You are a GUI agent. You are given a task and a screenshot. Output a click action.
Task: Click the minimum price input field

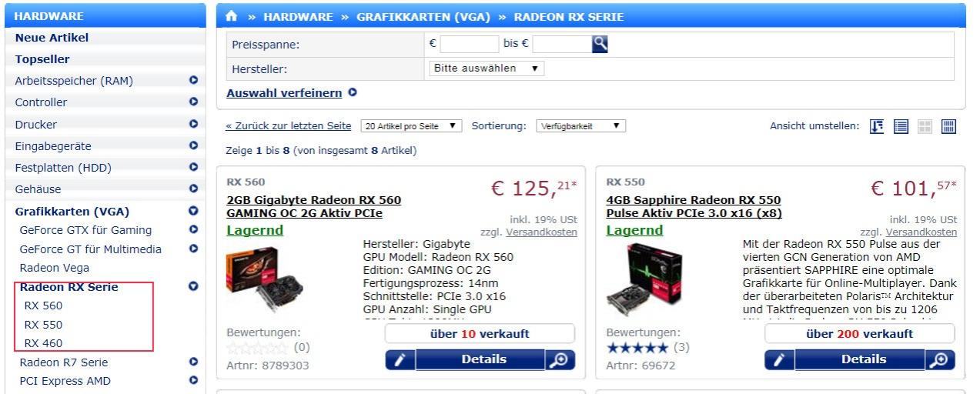click(x=470, y=45)
